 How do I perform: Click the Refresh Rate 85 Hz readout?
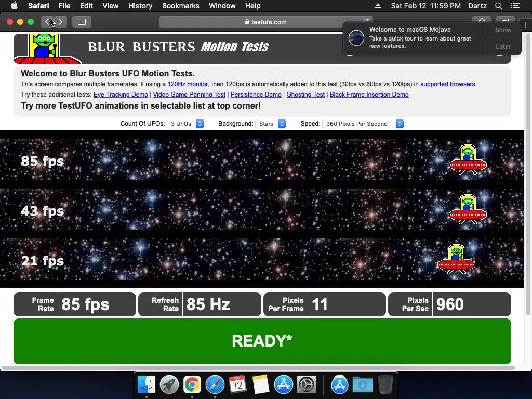pyautogui.click(x=199, y=304)
